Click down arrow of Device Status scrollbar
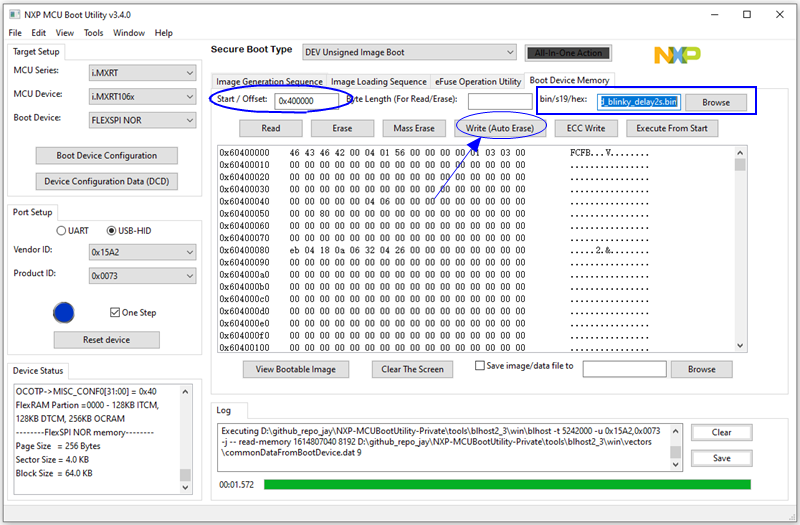 point(185,487)
